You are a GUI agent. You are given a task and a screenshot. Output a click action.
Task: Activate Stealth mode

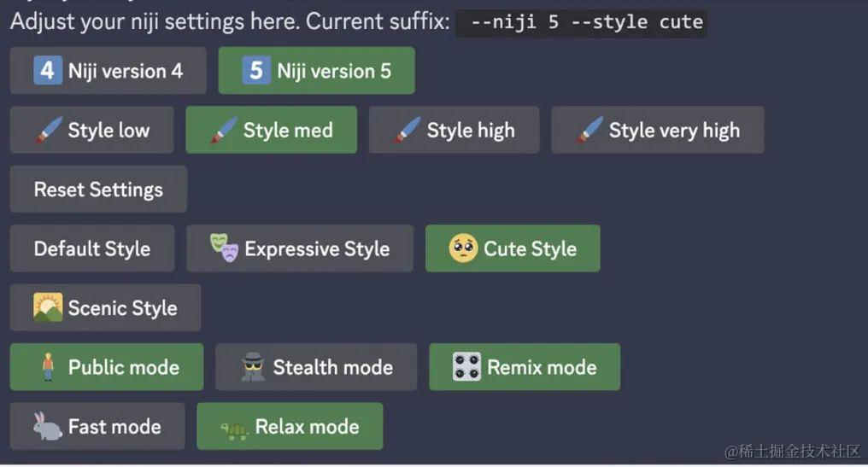tap(316, 367)
